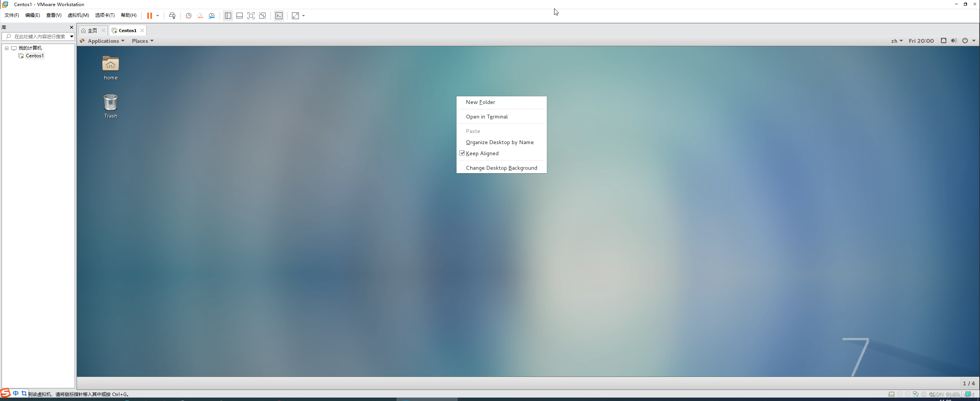This screenshot has height=401, width=980.
Task: Uncheck the Keep Aligned checkbox
Action: point(462,153)
